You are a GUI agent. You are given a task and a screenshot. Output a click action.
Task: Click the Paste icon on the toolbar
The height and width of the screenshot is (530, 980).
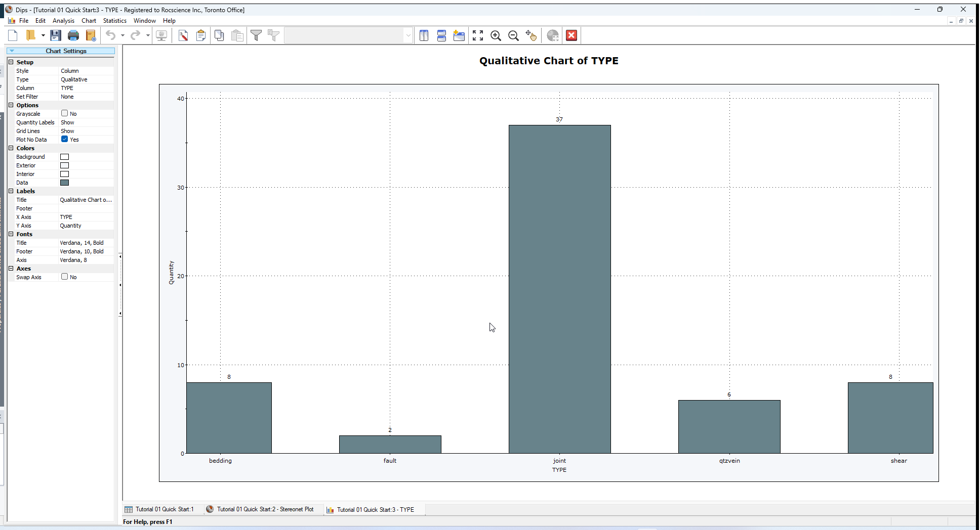click(237, 35)
